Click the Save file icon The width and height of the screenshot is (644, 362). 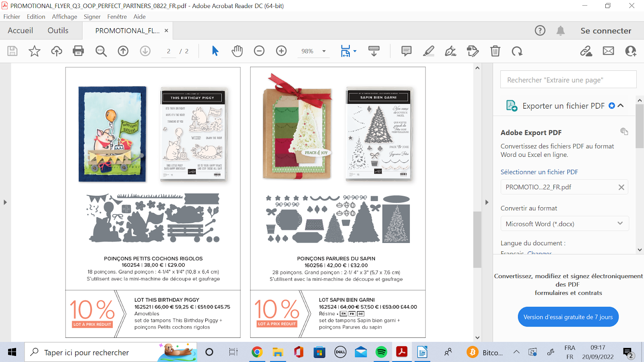(x=12, y=51)
